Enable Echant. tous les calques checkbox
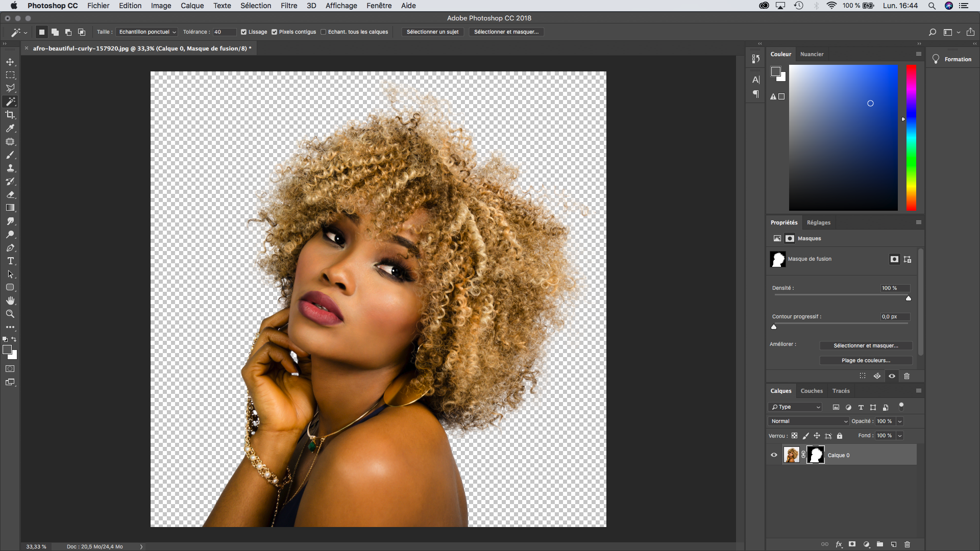 324,32
